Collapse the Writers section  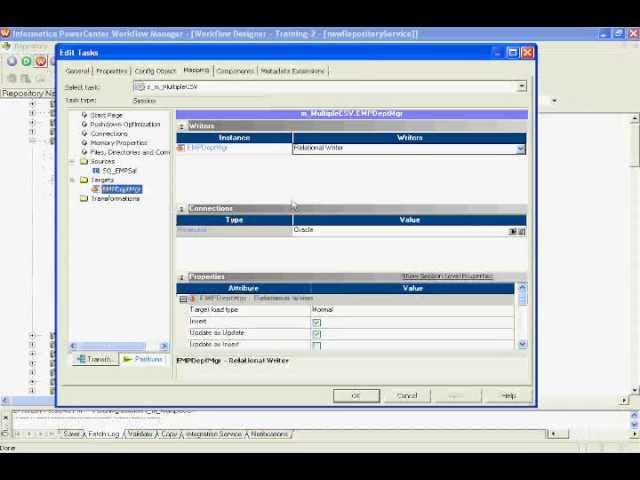[182, 127]
